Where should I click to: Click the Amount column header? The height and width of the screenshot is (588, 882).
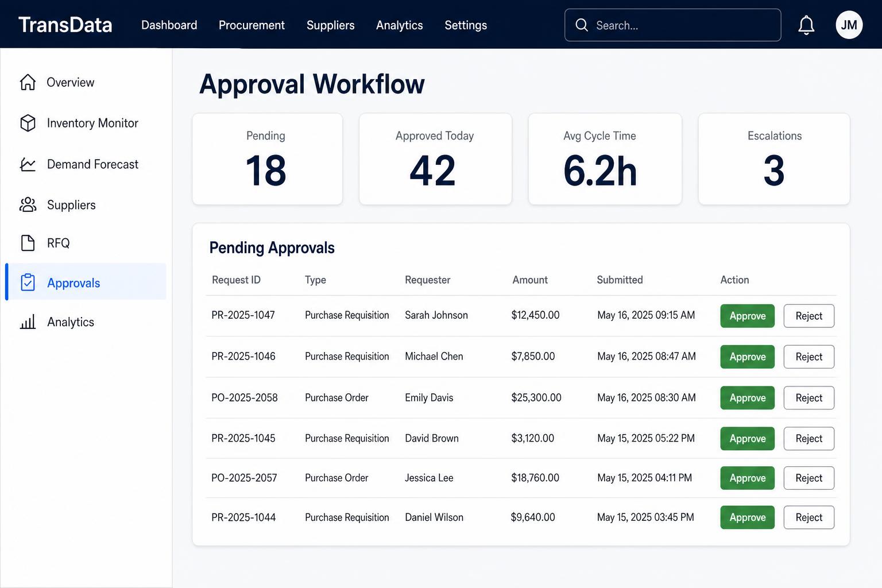coord(530,280)
